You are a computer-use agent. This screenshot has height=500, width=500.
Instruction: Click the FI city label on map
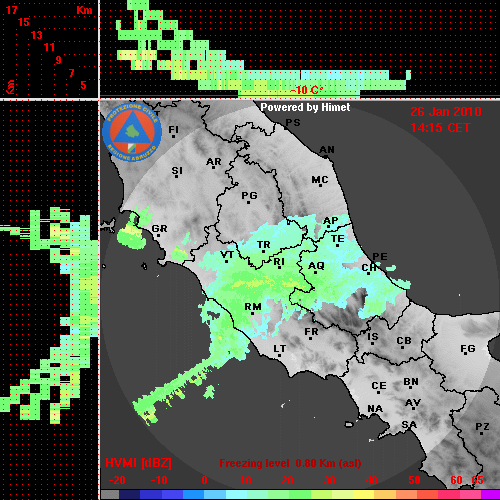pos(174,130)
